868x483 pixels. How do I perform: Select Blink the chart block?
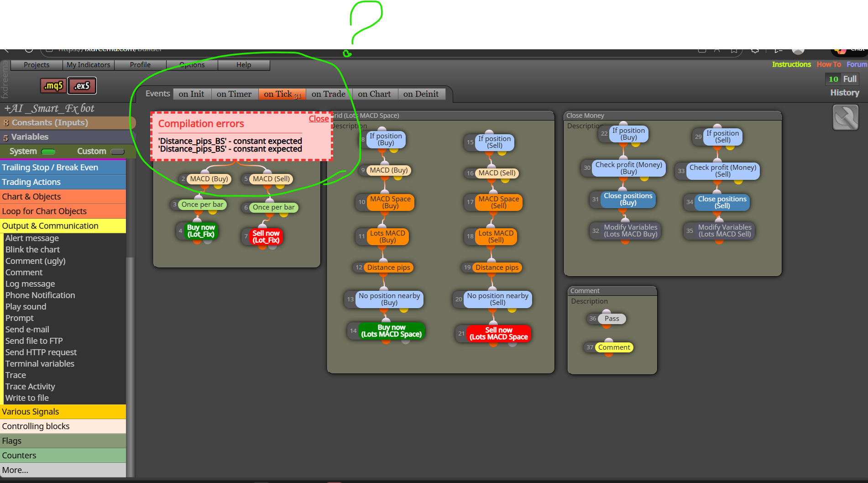pyautogui.click(x=32, y=250)
